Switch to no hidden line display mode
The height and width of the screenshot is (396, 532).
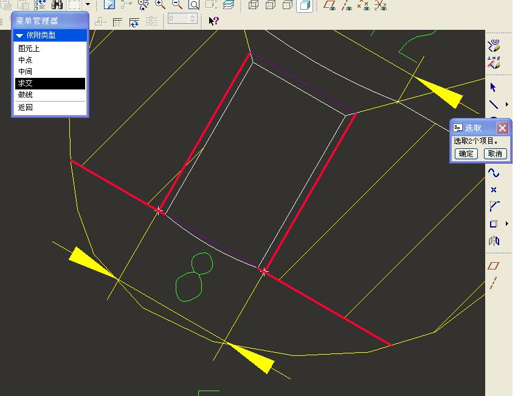[x=288, y=5]
